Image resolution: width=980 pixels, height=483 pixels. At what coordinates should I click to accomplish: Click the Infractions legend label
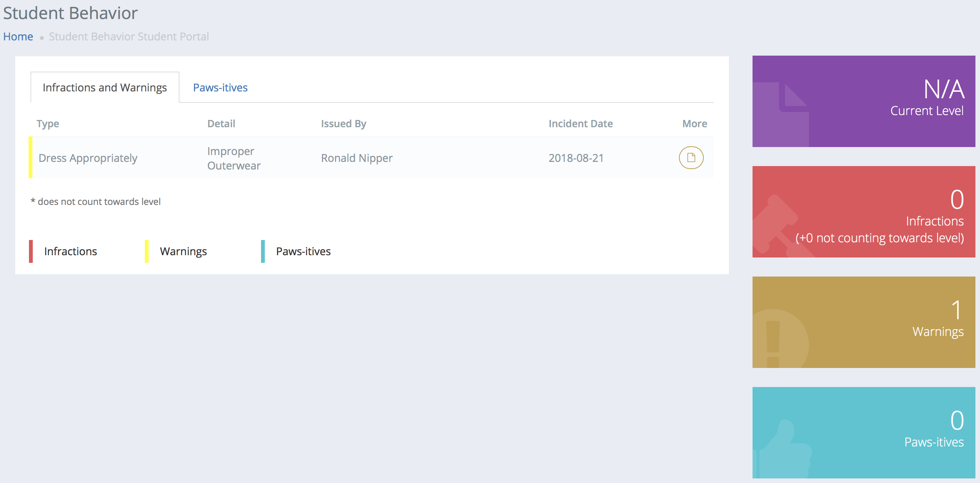pos(70,251)
